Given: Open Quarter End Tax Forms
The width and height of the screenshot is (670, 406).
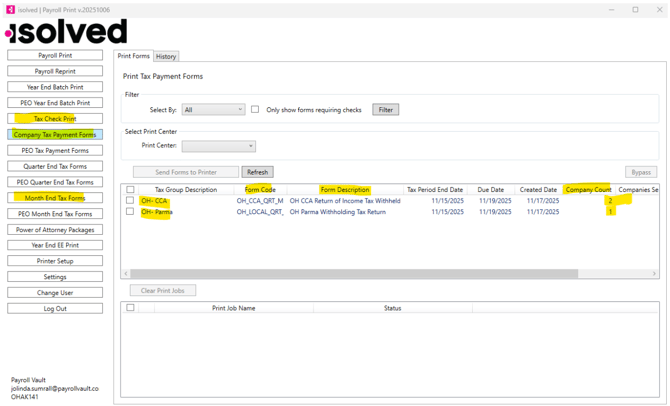Looking at the screenshot, I should [55, 166].
